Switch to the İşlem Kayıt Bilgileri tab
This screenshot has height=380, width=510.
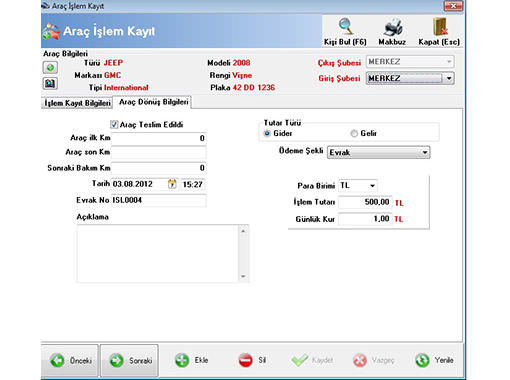pos(77,103)
